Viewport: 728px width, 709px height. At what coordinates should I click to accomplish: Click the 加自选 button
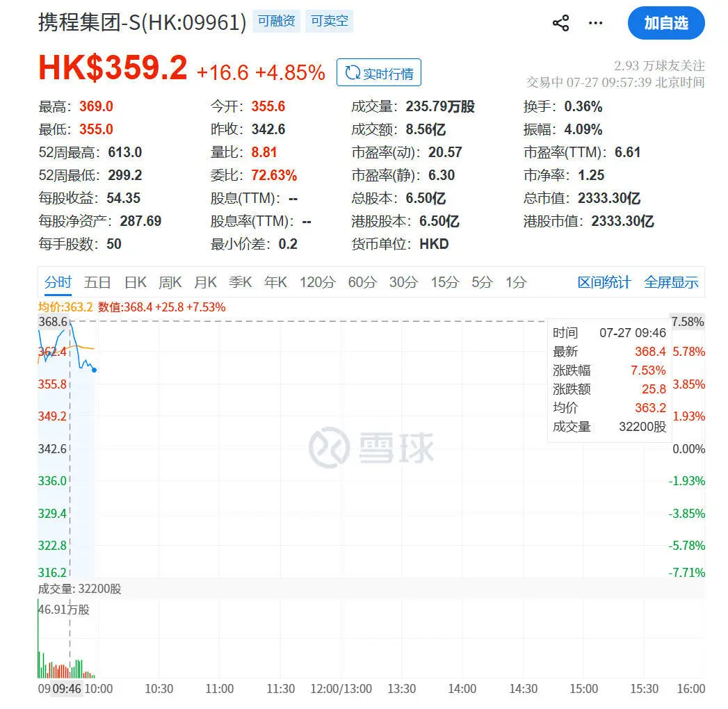[666, 23]
